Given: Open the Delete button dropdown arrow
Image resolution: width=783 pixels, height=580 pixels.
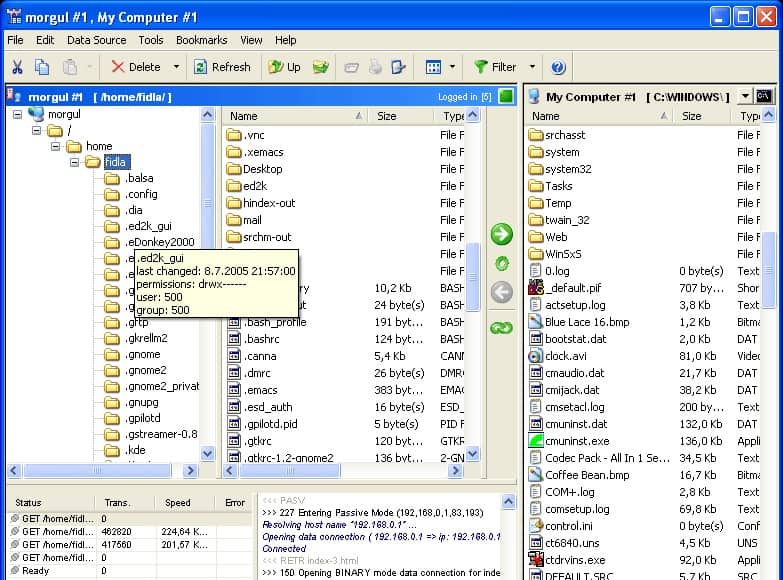Looking at the screenshot, I should pyautogui.click(x=176, y=67).
